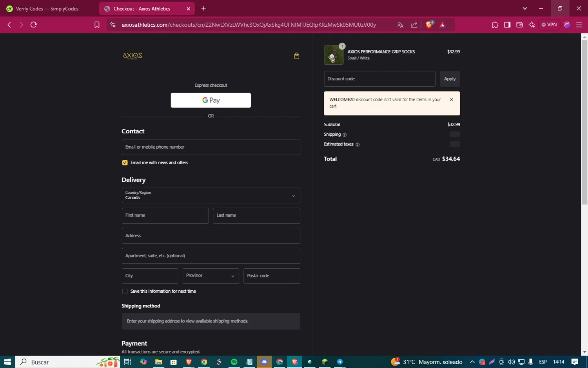Share this page via the share icon
This screenshot has width=588, height=368.
[414, 25]
